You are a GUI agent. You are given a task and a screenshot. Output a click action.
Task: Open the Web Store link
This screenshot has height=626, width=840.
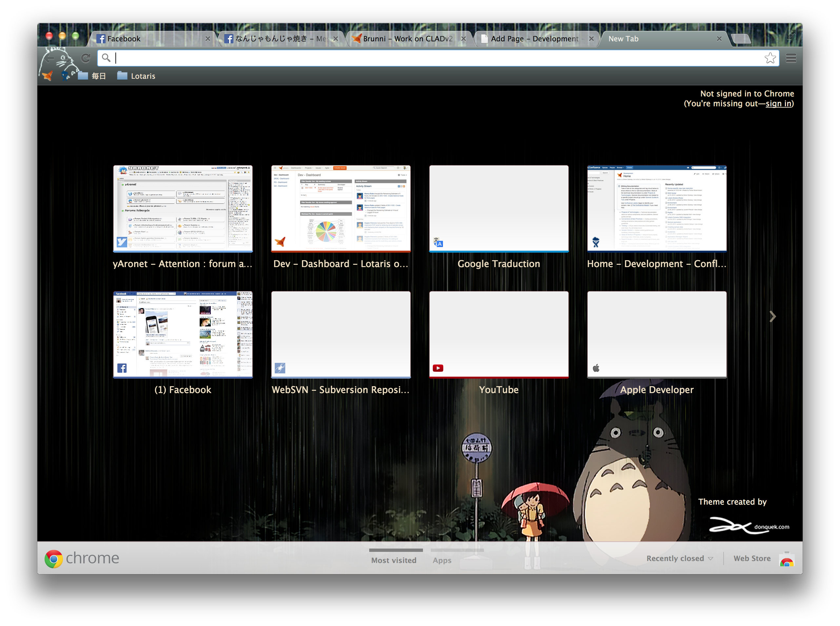click(x=752, y=558)
